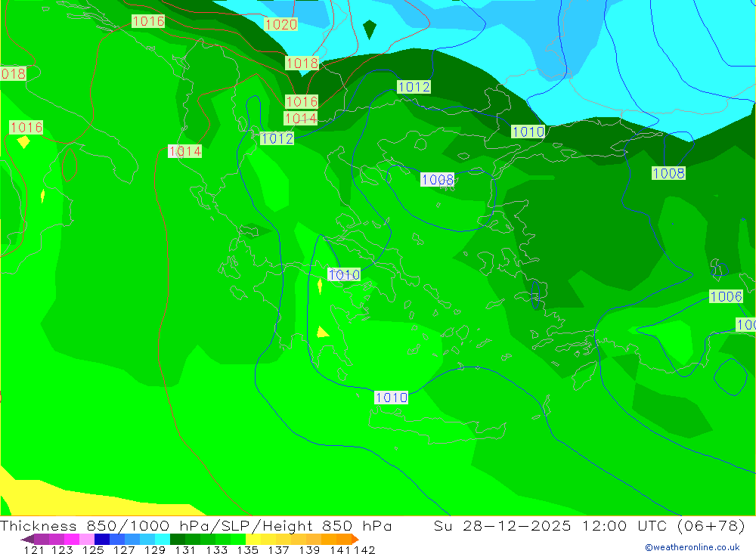Select the darkest green legend swatch above 131
The width and height of the screenshot is (756, 554).
(178, 539)
